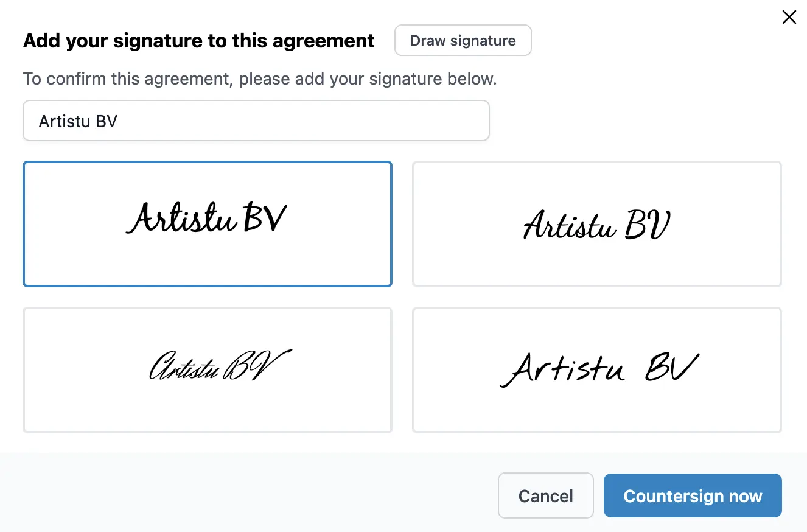807x532 pixels.
Task: Place cursor in the typed signature text box
Action: point(256,121)
